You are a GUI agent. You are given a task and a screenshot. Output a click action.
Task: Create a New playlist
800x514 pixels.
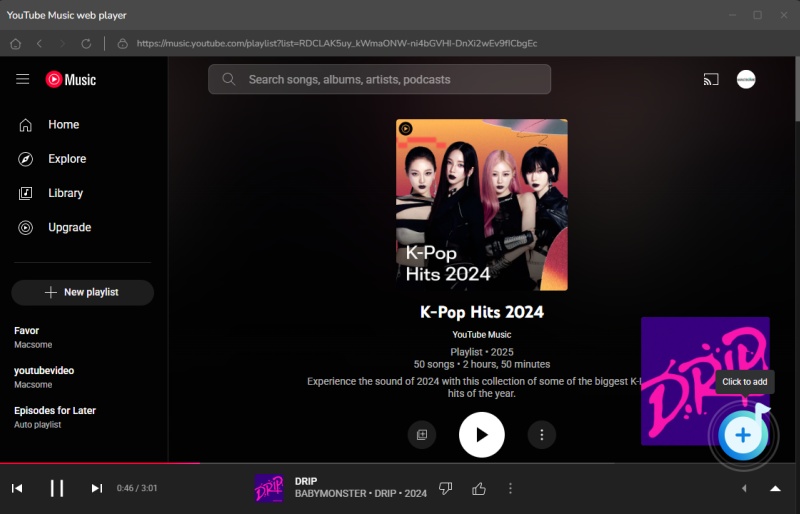(83, 292)
